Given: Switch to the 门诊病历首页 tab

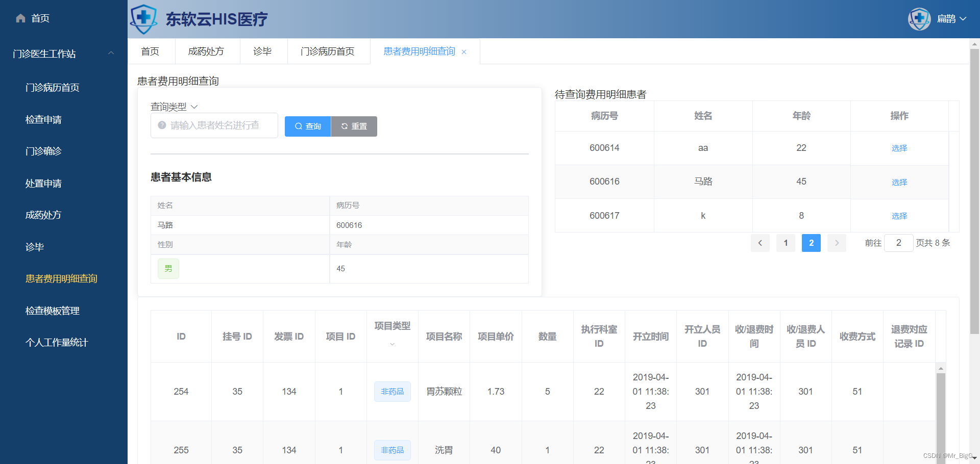Looking at the screenshot, I should point(328,51).
